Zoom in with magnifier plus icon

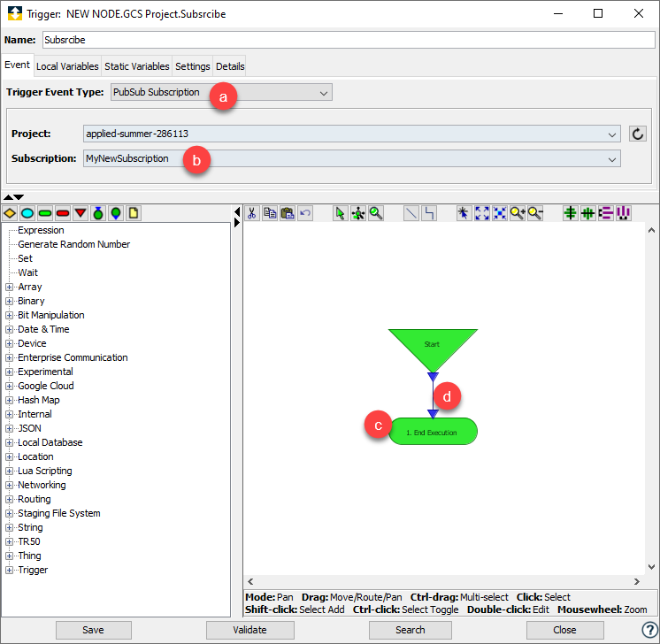(x=518, y=213)
